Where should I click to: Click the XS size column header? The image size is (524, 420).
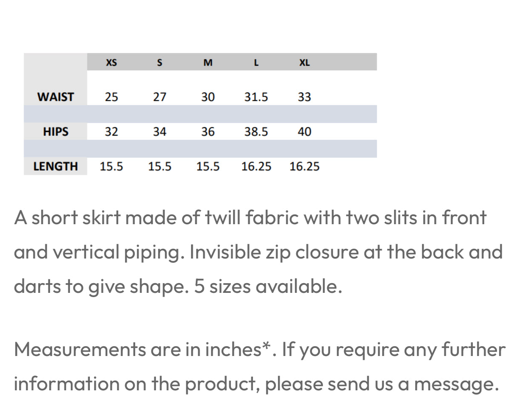111,63
